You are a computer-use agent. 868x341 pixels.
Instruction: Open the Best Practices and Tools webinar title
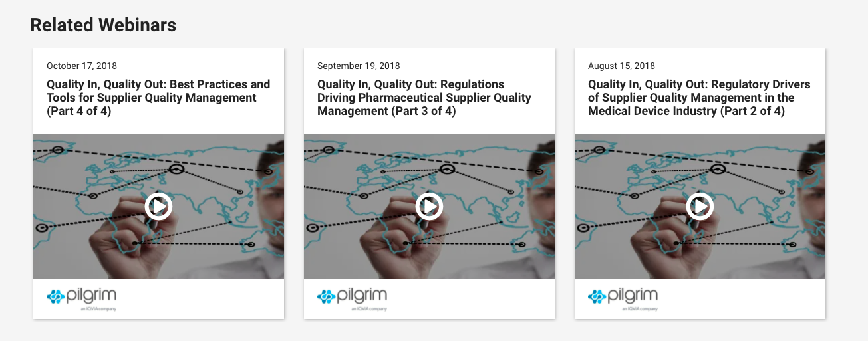(158, 98)
